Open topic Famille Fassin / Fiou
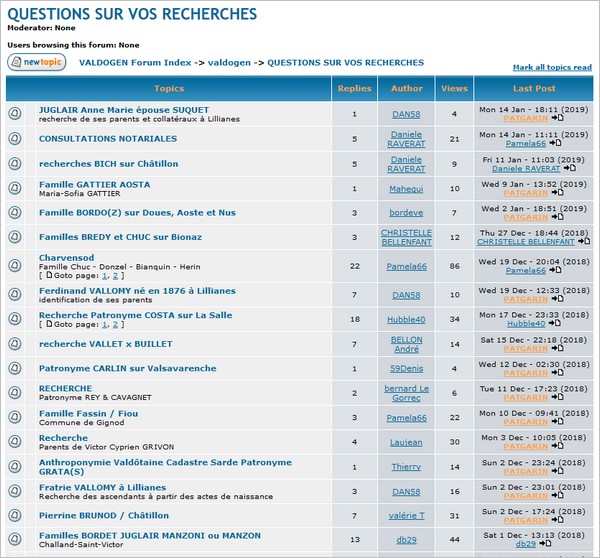Image resolution: width=600 pixels, height=558 pixels. 88,414
